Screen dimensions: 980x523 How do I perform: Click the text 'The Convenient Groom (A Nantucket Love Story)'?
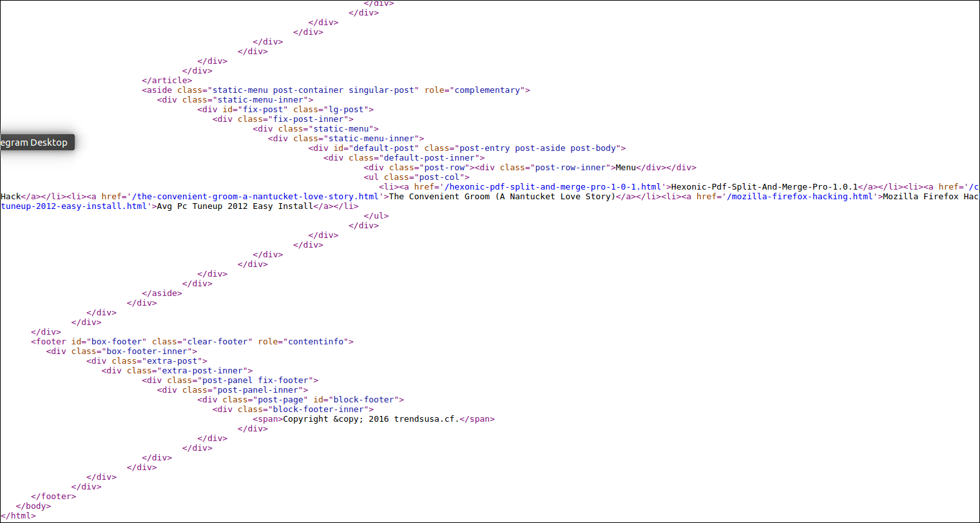(503, 197)
